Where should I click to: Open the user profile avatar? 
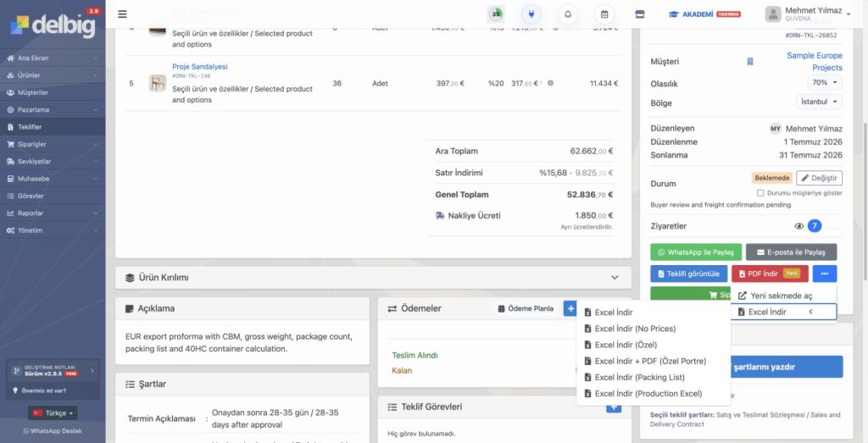pos(773,14)
